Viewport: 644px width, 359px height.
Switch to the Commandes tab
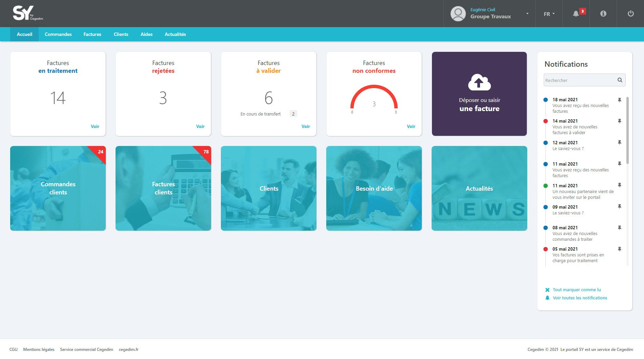point(58,34)
